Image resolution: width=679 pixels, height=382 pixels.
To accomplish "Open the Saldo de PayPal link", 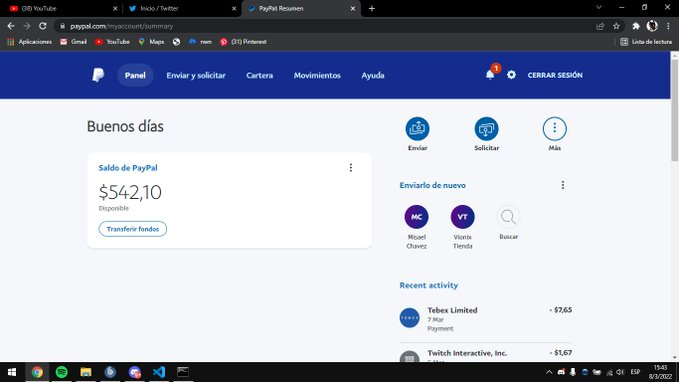I will 128,168.
